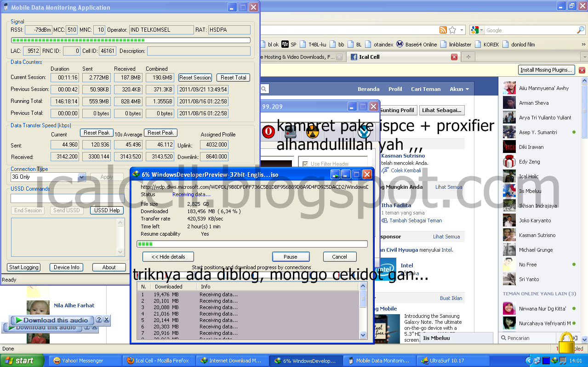Screen dimensions: 588x367
Task: Open Beranda in Facebook navigation
Action: pos(369,89)
